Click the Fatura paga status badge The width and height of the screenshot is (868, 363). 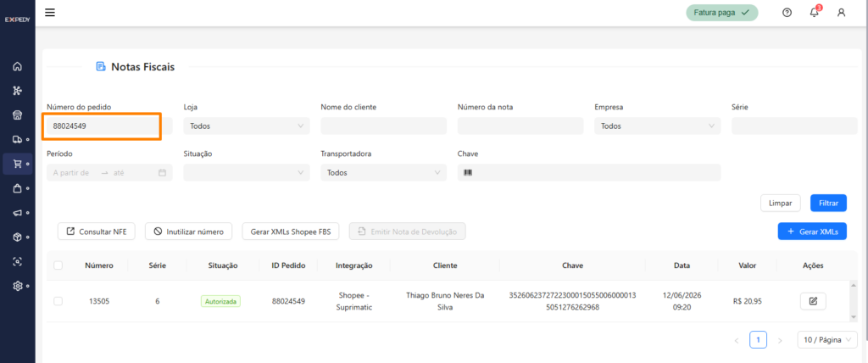[x=722, y=13]
